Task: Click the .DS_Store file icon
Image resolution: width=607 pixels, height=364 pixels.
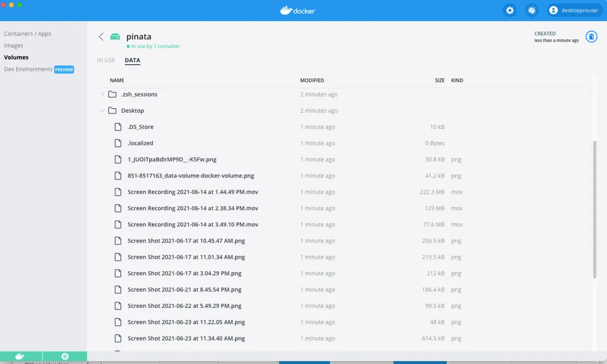Action: pos(118,127)
